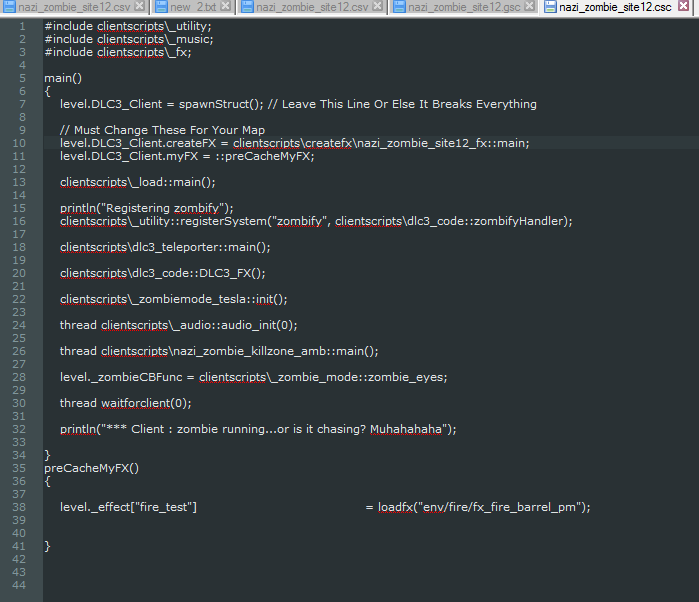Place cursor on the loadfx call text
The width and height of the screenshot is (699, 602).
484,507
